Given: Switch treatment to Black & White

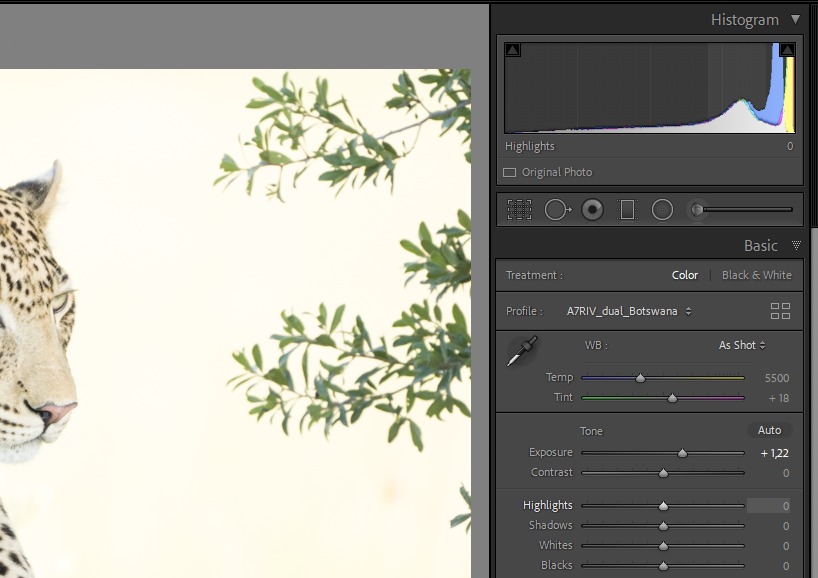Looking at the screenshot, I should click(756, 275).
